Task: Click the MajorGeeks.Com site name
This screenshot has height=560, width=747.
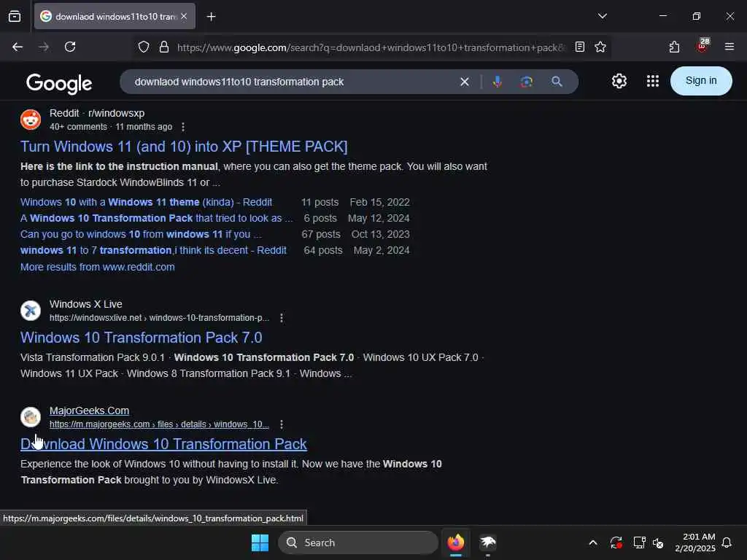Action: (x=89, y=411)
